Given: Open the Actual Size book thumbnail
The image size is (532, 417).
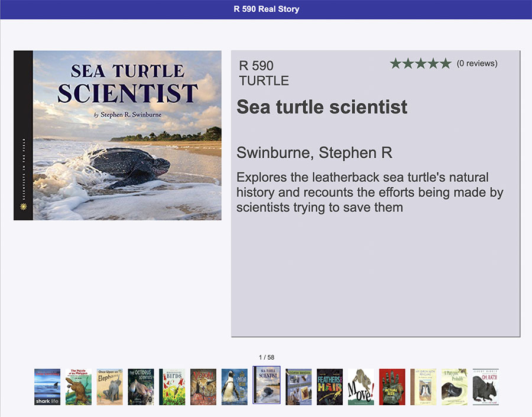Looking at the screenshot, I should (x=392, y=387).
